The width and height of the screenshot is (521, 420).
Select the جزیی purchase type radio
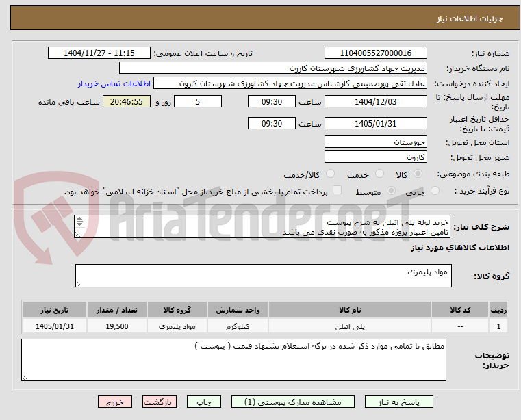[x=435, y=191]
